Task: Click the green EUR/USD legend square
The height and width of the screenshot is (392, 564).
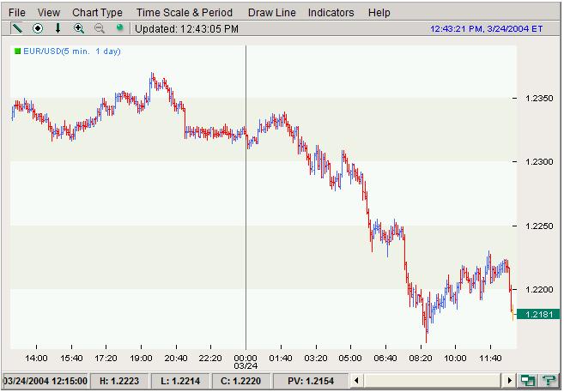Action: click(16, 51)
